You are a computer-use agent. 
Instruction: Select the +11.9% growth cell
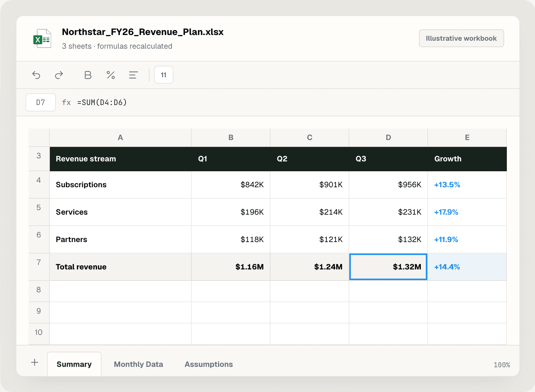pyautogui.click(x=467, y=239)
